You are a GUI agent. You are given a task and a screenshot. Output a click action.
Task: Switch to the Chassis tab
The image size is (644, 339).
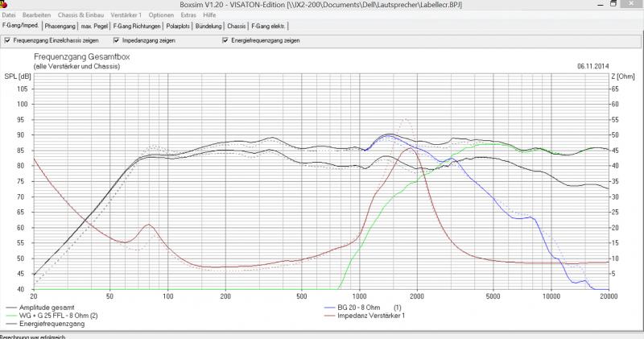236,26
